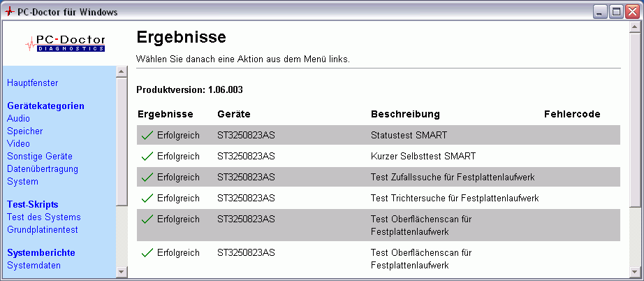Click green checkmark beside Kurzer Selbsttest SMART

pyautogui.click(x=147, y=156)
